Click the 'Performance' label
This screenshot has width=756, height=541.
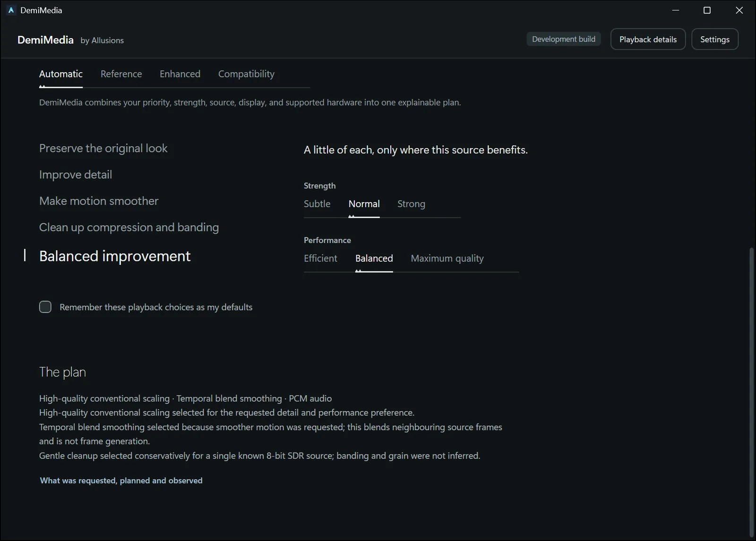tap(327, 240)
